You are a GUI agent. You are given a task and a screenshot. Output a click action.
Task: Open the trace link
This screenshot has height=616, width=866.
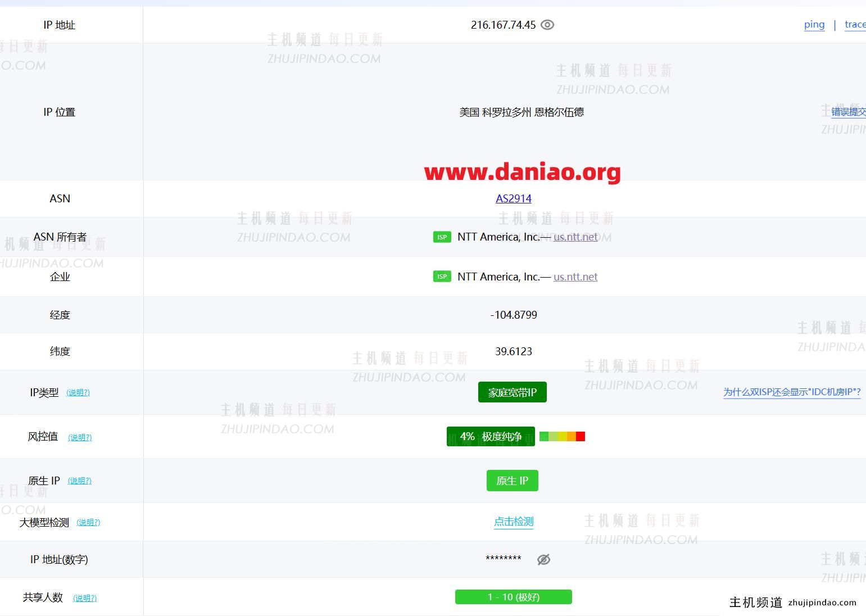(x=855, y=24)
